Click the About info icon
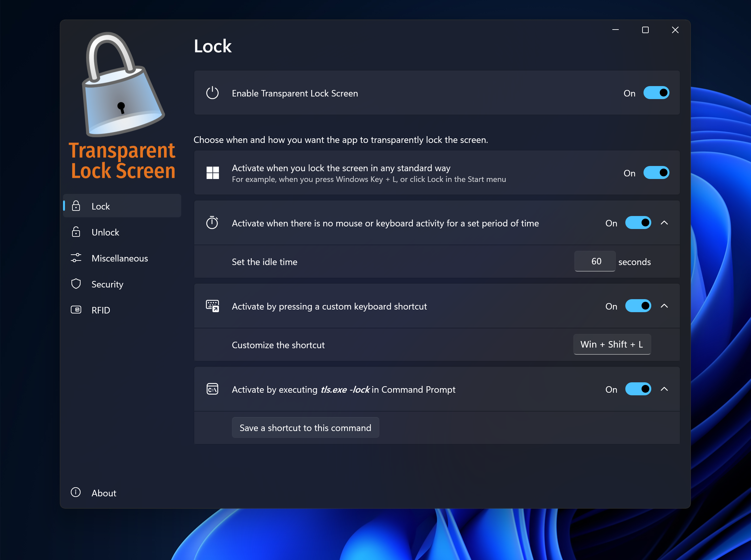This screenshot has width=751, height=560. click(x=75, y=492)
